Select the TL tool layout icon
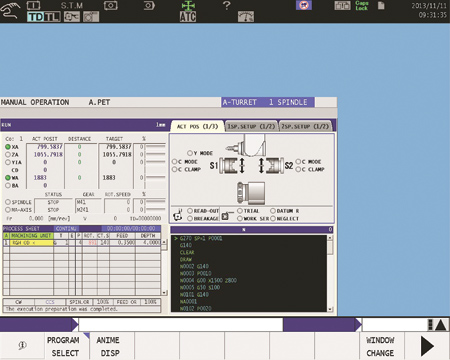The image size is (450, 360). pos(52,17)
